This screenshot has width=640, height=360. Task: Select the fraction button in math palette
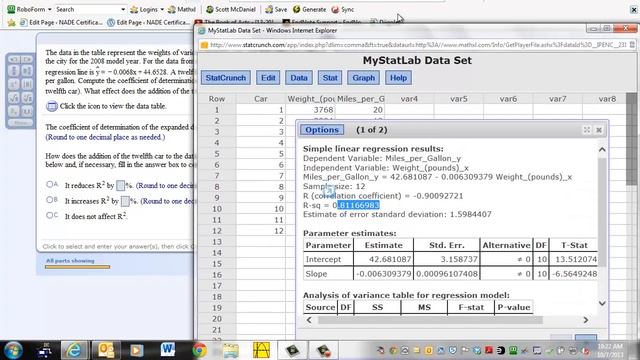[13, 71]
